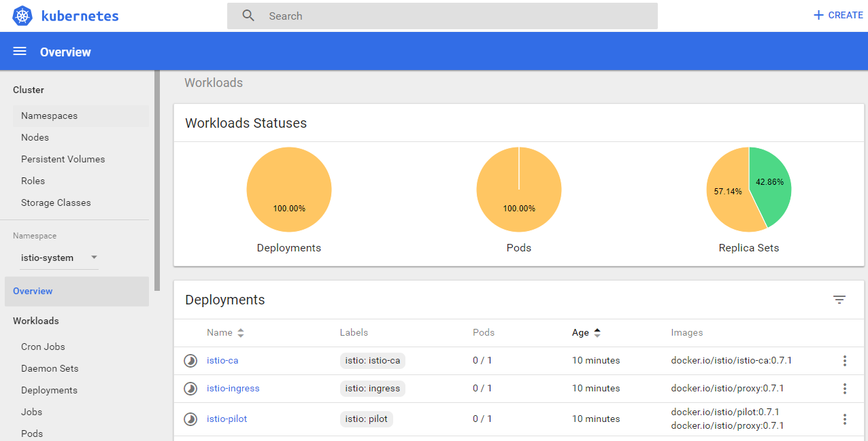Screen dimensions: 868x441
Task: Click the search magnifier icon
Action: pos(248,16)
